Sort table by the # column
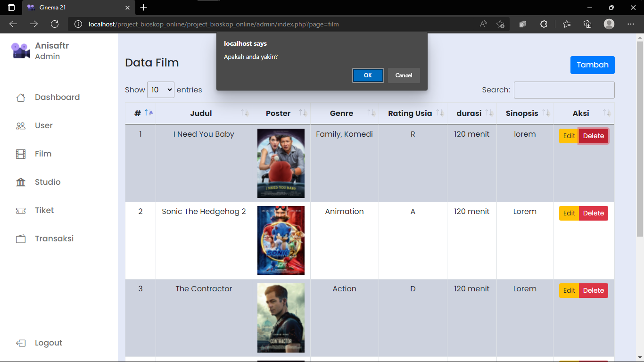 point(140,113)
